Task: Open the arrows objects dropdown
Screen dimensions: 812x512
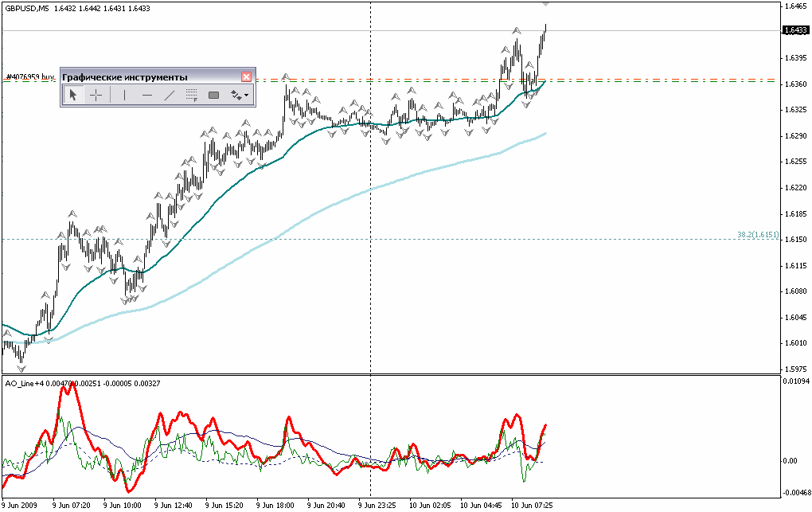Action: 240,96
